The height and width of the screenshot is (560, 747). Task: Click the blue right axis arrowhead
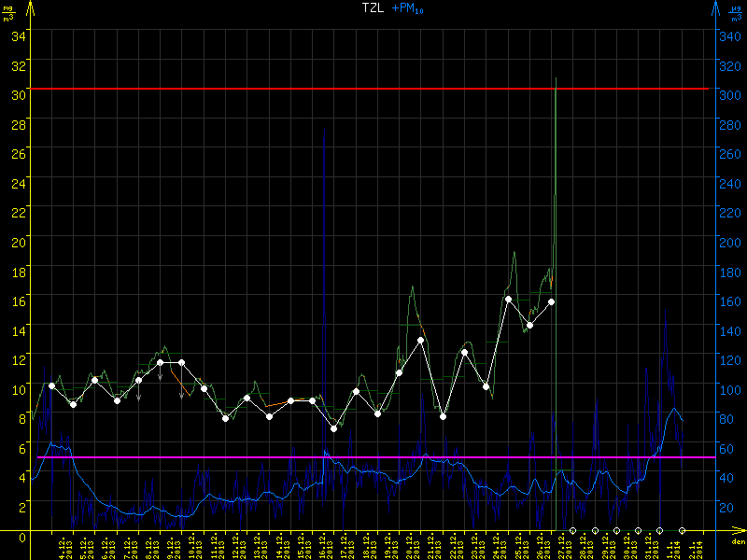click(x=715, y=7)
